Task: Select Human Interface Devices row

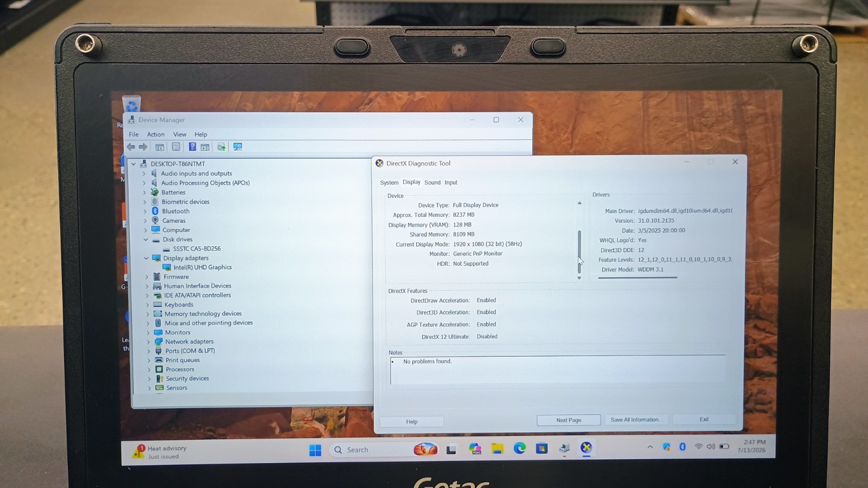Action: (x=197, y=286)
